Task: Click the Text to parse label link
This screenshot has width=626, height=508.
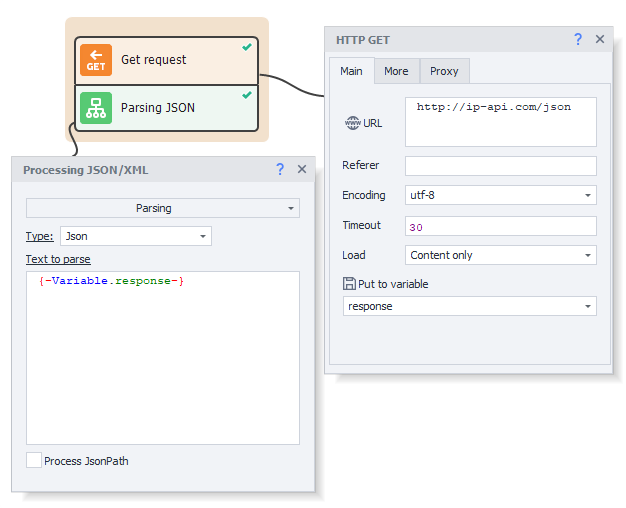Action: [58, 260]
